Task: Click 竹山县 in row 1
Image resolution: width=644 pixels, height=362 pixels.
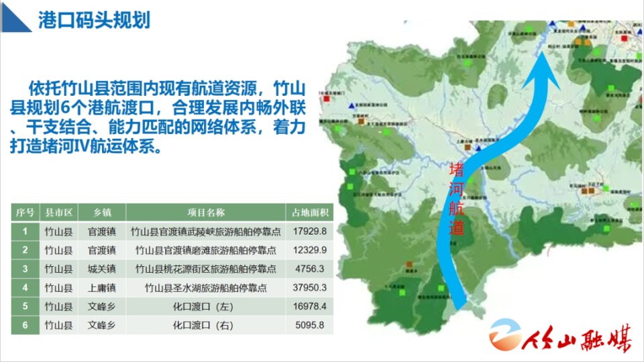Action: tap(59, 232)
